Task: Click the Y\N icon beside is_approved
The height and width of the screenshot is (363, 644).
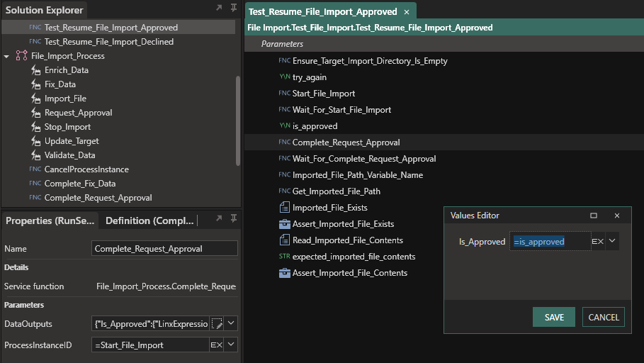Action: click(285, 125)
